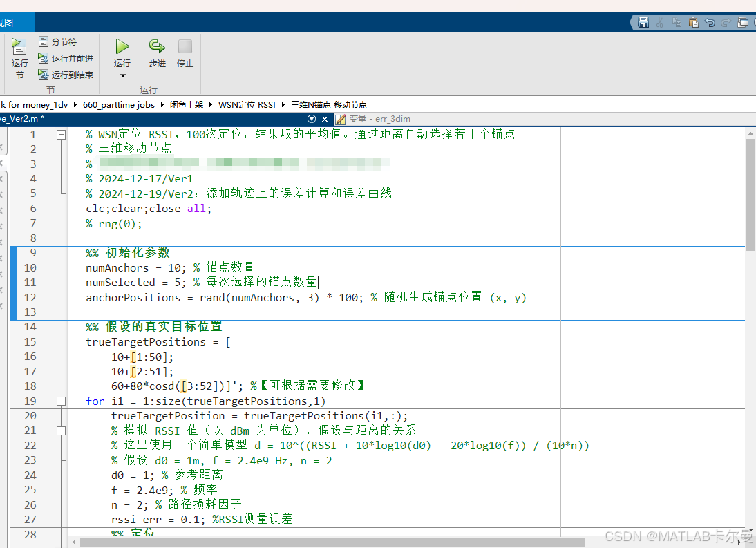Click the 'f = 2.4e9;' code text
The image size is (756, 548).
coord(142,490)
